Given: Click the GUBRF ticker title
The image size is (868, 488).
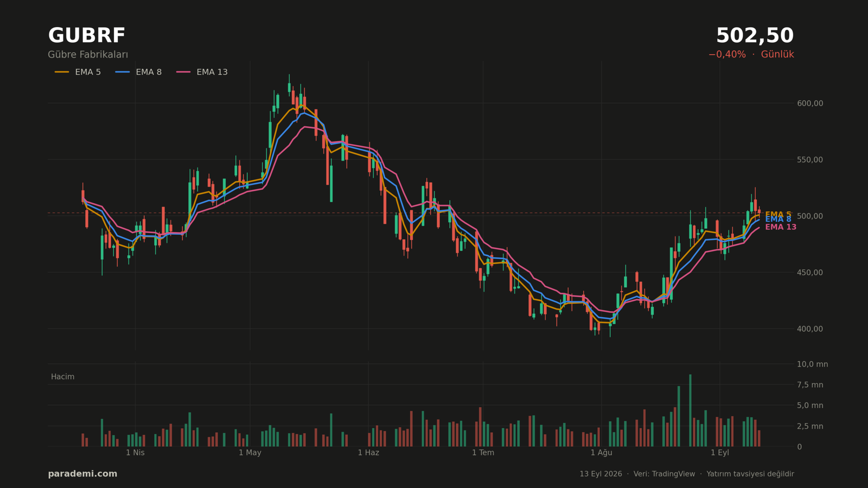Looking at the screenshot, I should click(x=87, y=36).
